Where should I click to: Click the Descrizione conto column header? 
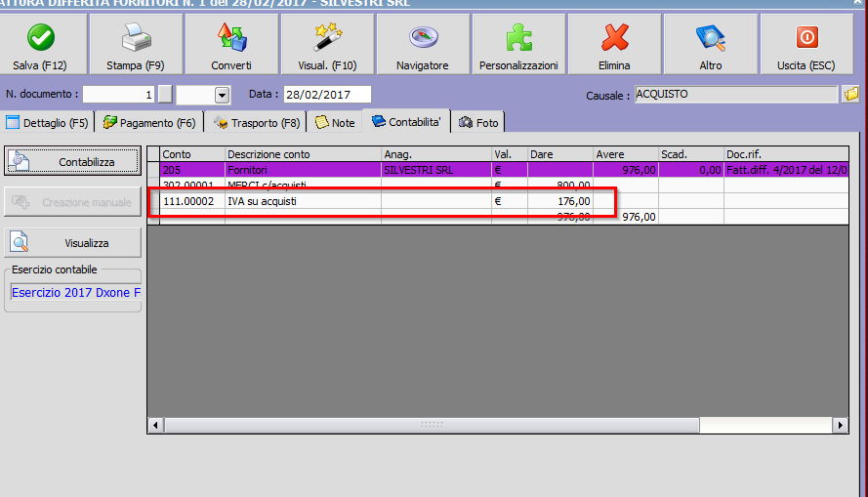pos(303,154)
